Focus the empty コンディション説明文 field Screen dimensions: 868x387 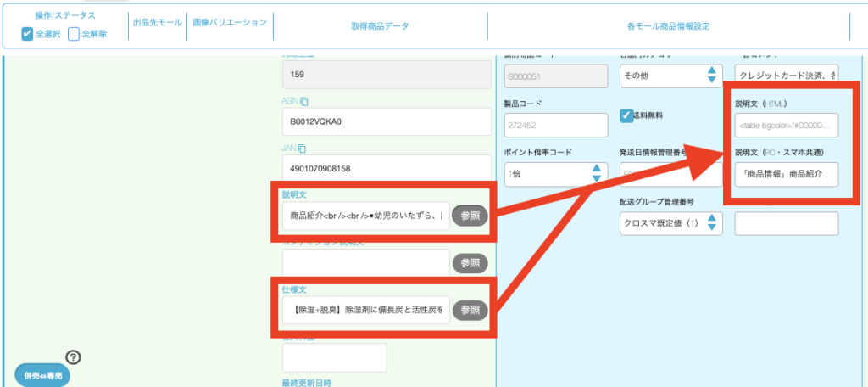pos(366,263)
